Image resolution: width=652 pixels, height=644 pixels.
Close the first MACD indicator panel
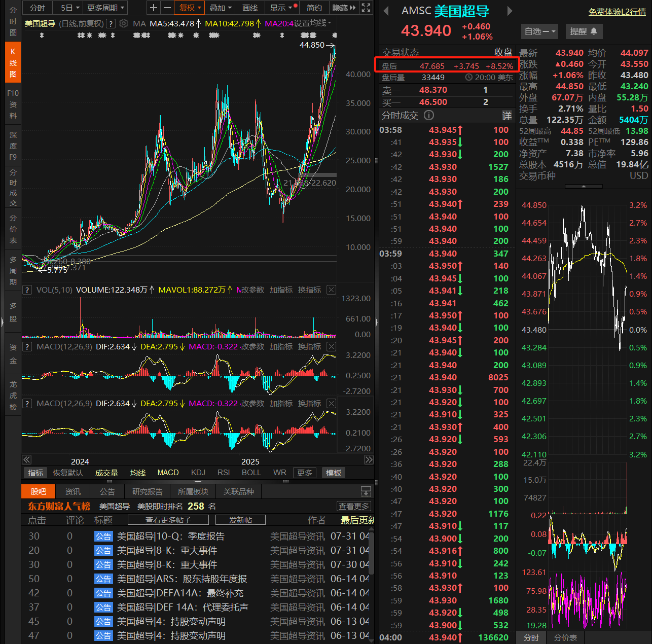[331, 346]
